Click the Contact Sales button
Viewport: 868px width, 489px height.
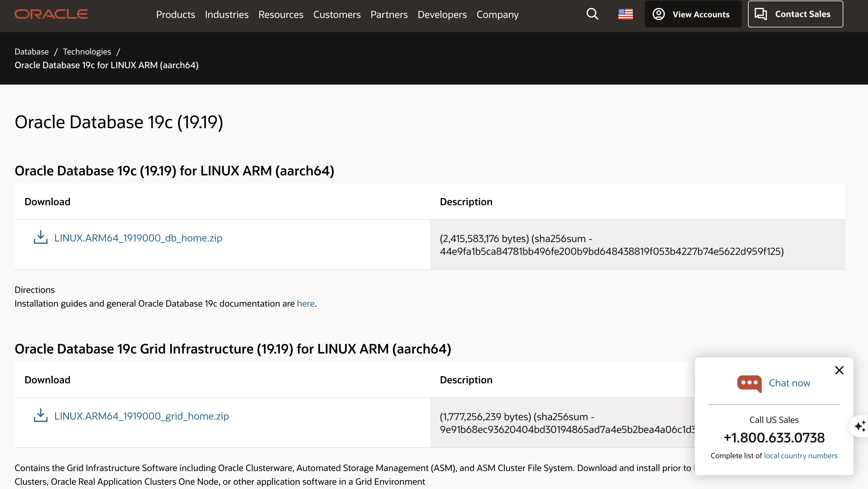pyautogui.click(x=795, y=14)
